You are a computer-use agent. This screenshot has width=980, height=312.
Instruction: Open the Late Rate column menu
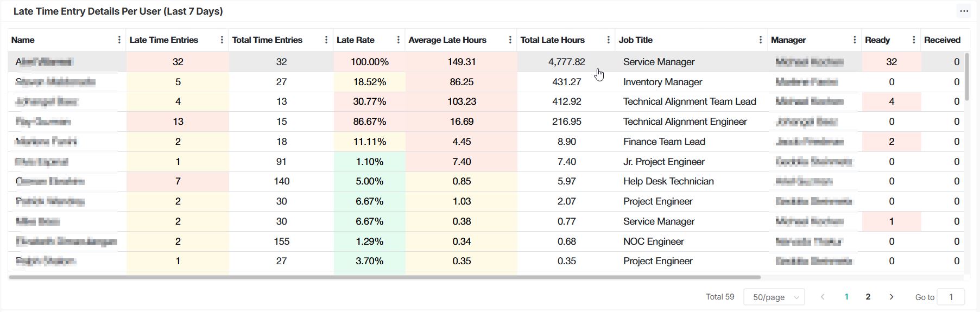398,40
